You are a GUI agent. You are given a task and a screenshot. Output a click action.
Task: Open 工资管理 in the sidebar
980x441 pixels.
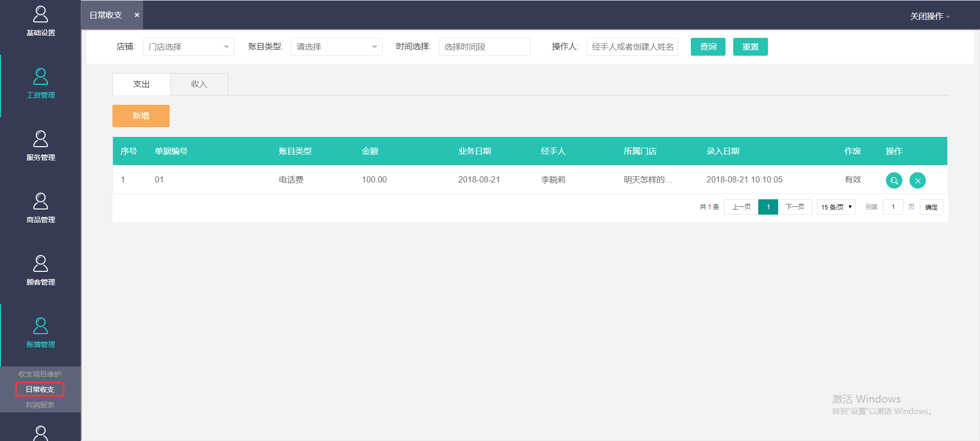click(40, 84)
